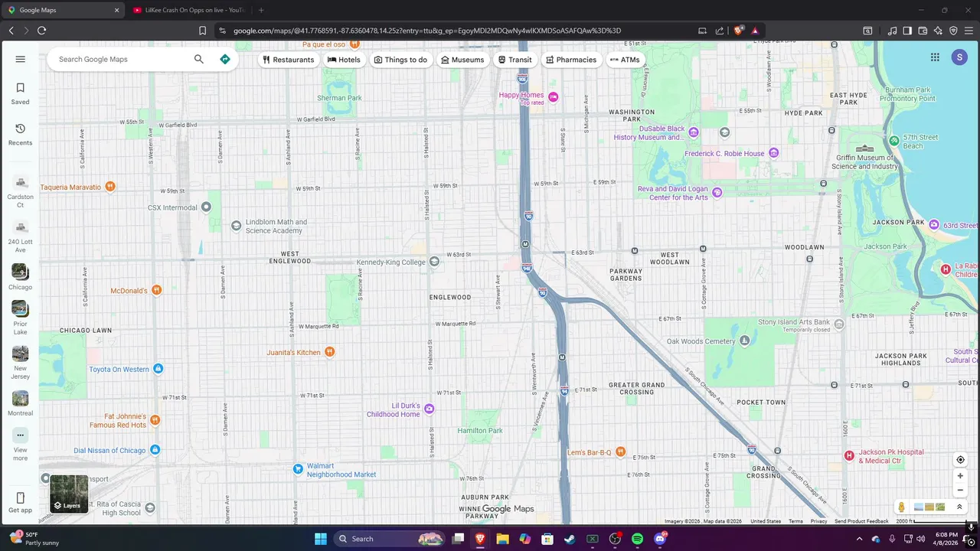
Task: Select the McDonald's restaurant pin
Action: point(156,290)
